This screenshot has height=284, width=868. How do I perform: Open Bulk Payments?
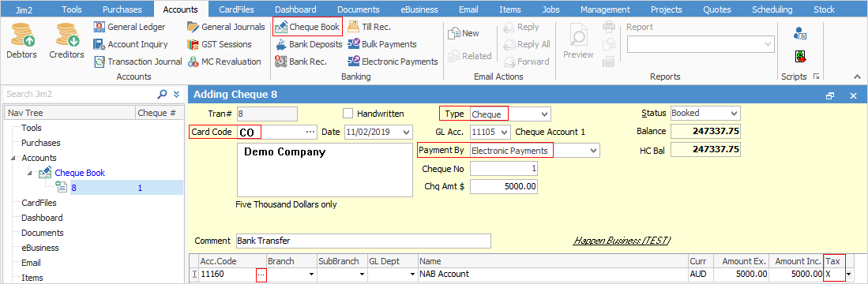[381, 44]
